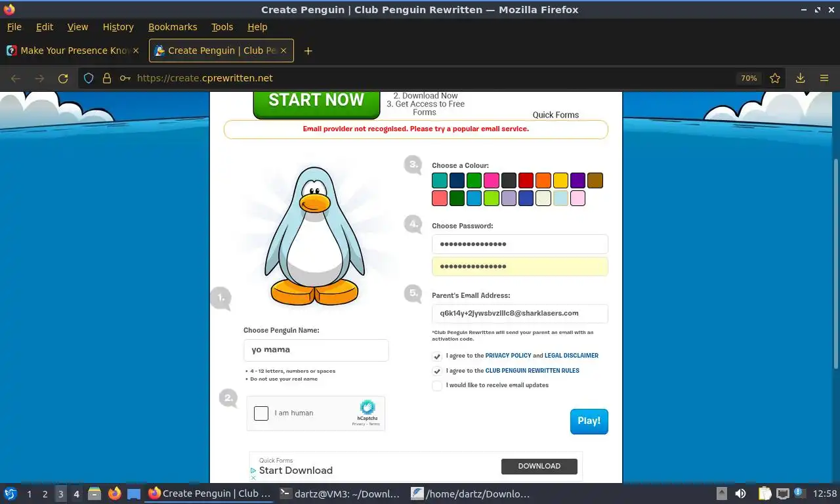Viewport: 840px width, 504px height.
Task: Open the History menu
Action: [x=118, y=27]
